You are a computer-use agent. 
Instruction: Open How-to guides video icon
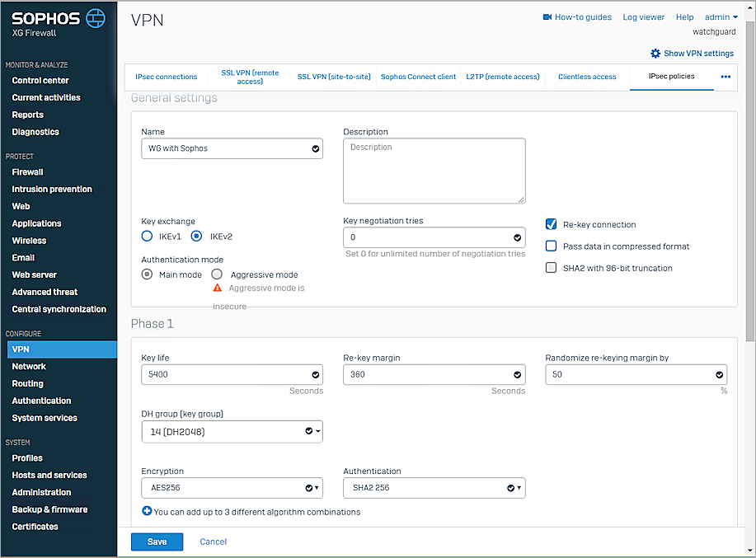click(x=547, y=17)
